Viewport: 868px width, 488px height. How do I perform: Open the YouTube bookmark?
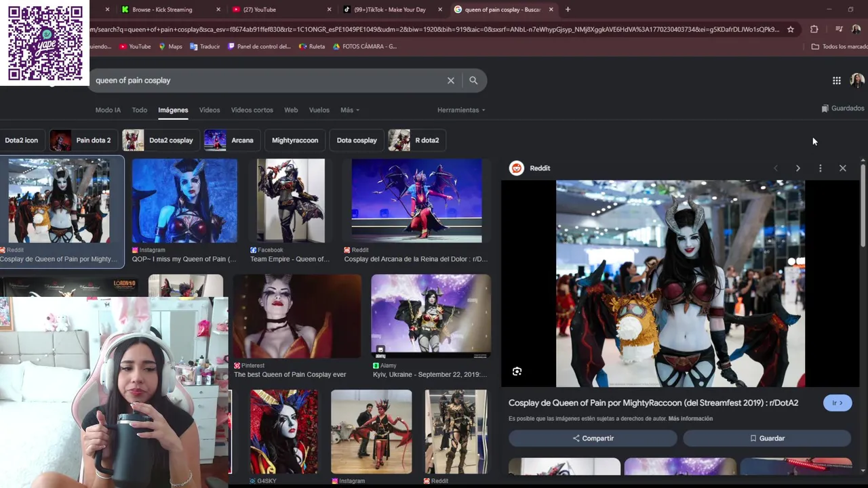click(135, 47)
